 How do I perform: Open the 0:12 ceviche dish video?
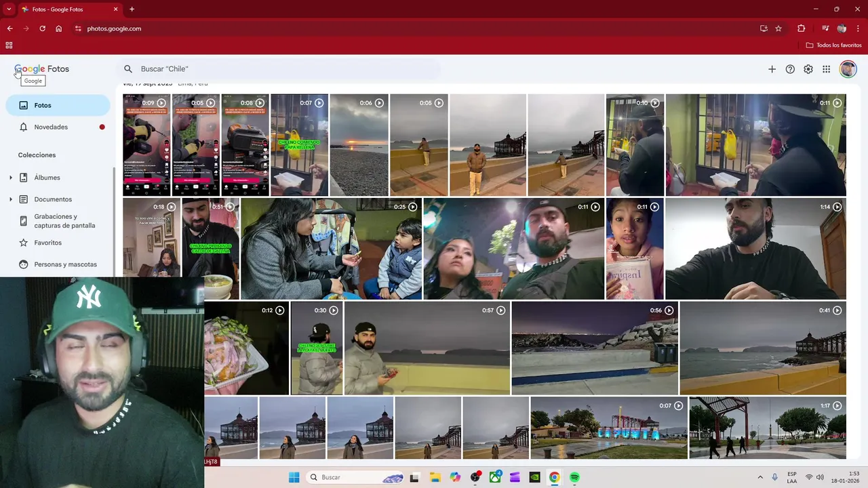(246, 348)
